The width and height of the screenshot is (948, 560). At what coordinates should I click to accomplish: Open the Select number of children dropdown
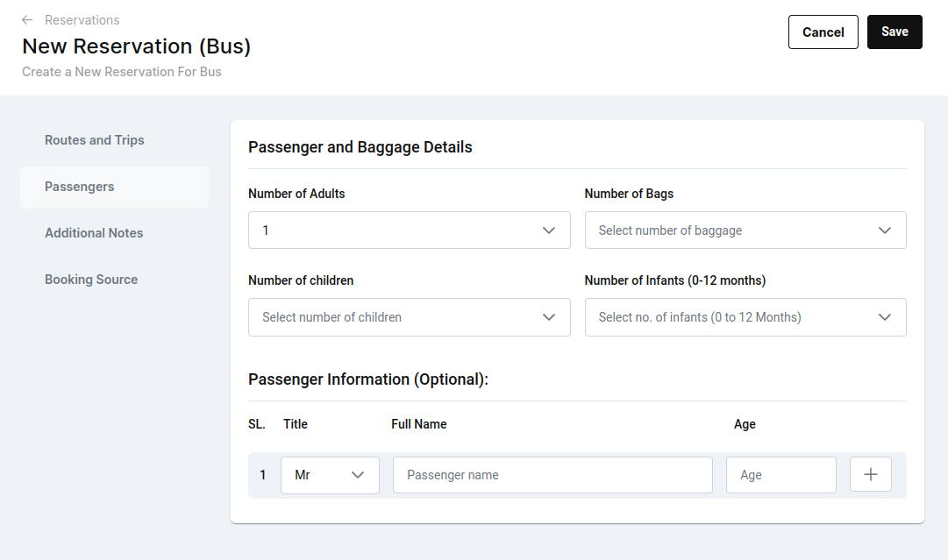(x=409, y=317)
